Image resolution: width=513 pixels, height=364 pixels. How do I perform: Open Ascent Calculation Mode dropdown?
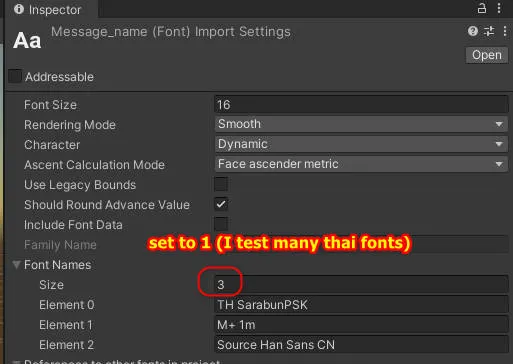[361, 164]
